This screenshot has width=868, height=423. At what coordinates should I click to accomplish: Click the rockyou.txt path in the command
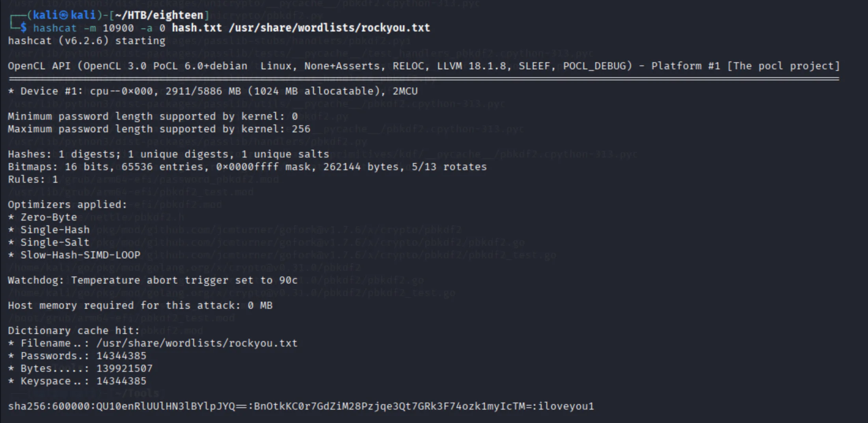click(x=329, y=28)
